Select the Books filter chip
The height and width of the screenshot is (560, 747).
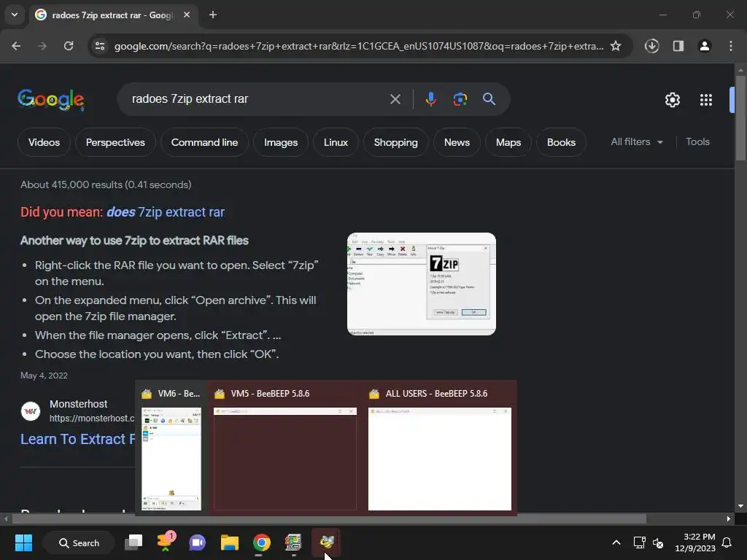point(561,142)
